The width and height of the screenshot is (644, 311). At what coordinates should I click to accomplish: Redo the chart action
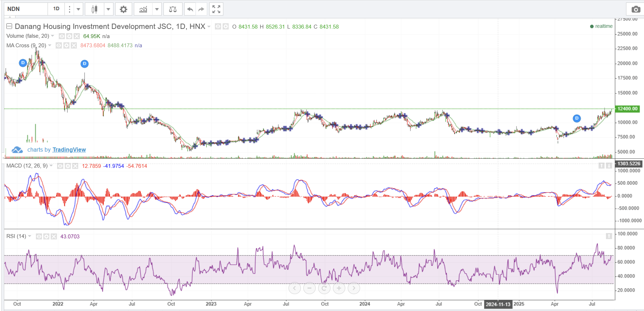point(201,9)
